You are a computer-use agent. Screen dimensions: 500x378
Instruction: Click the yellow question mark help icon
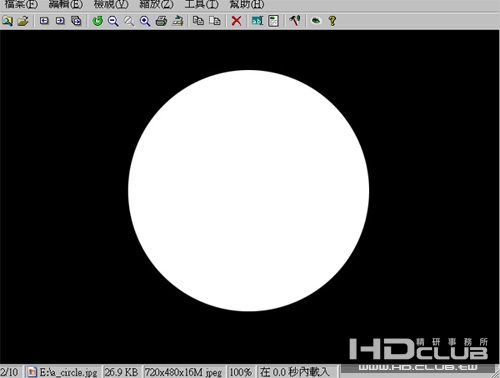pyautogui.click(x=332, y=21)
